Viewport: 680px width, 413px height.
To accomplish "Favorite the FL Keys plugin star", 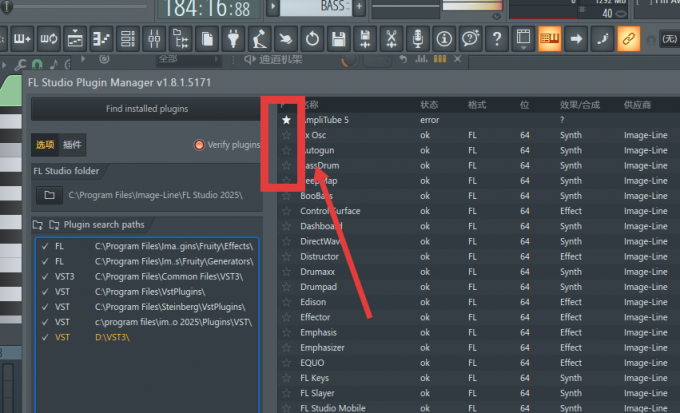I will (286, 378).
